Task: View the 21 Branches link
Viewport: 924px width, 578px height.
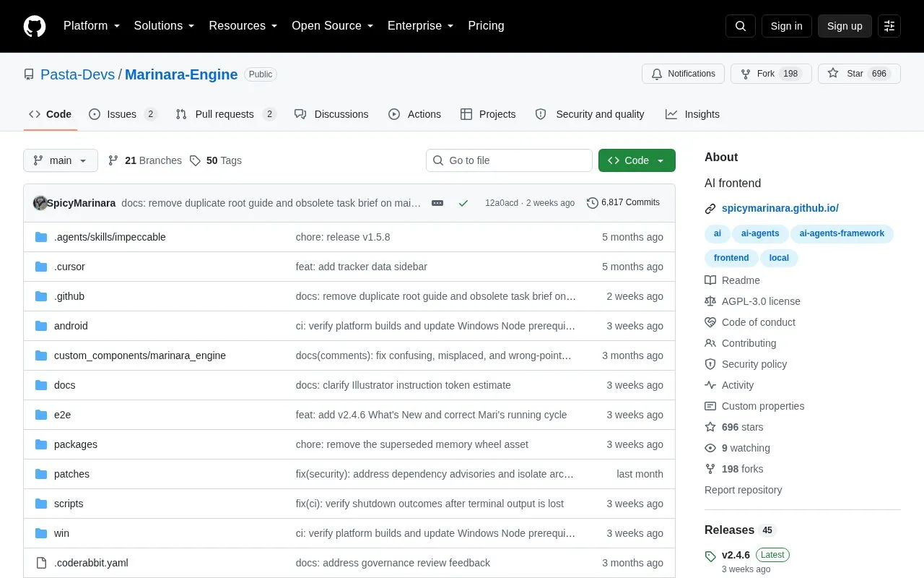Action: click(x=145, y=160)
